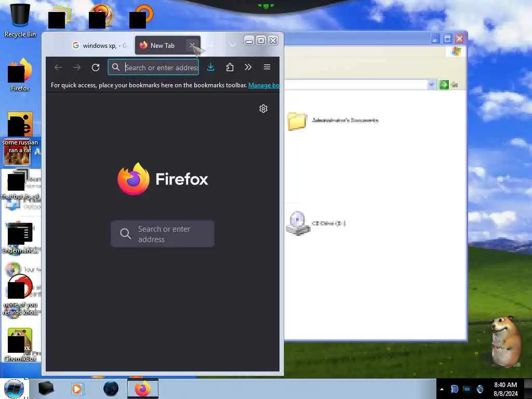
Task: Open the Start orb on the taskbar
Action: tap(14, 389)
